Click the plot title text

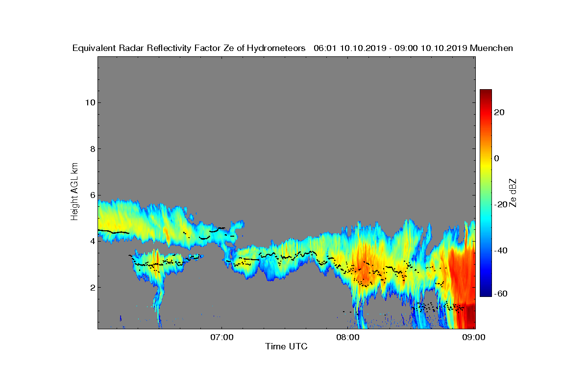click(x=293, y=48)
